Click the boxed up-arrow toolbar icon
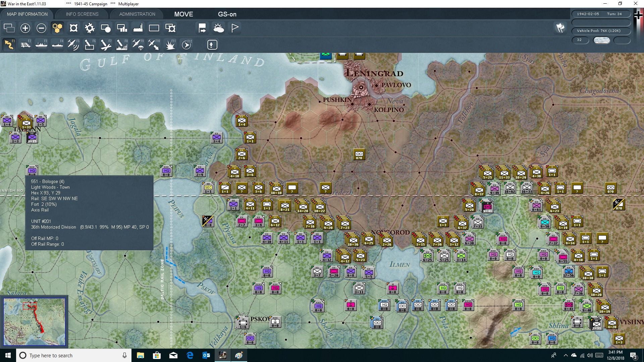The width and height of the screenshot is (644, 362). (212, 45)
